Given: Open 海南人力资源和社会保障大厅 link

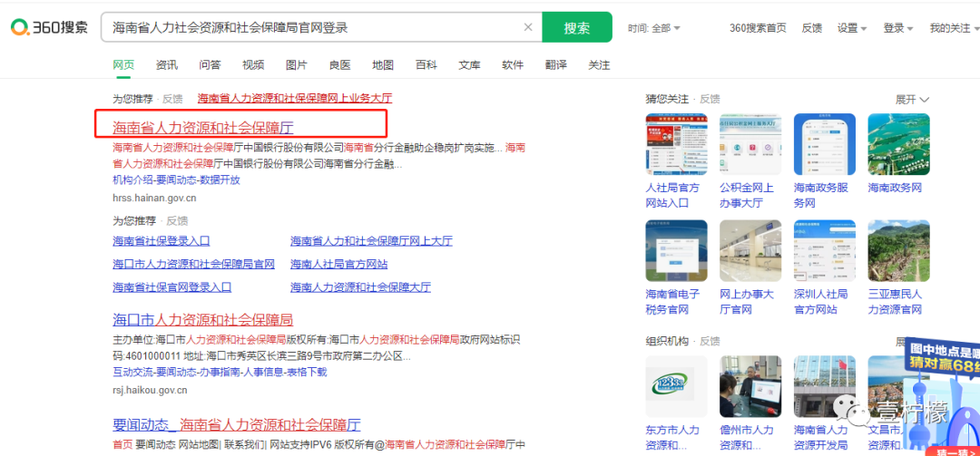Looking at the screenshot, I should [x=360, y=287].
